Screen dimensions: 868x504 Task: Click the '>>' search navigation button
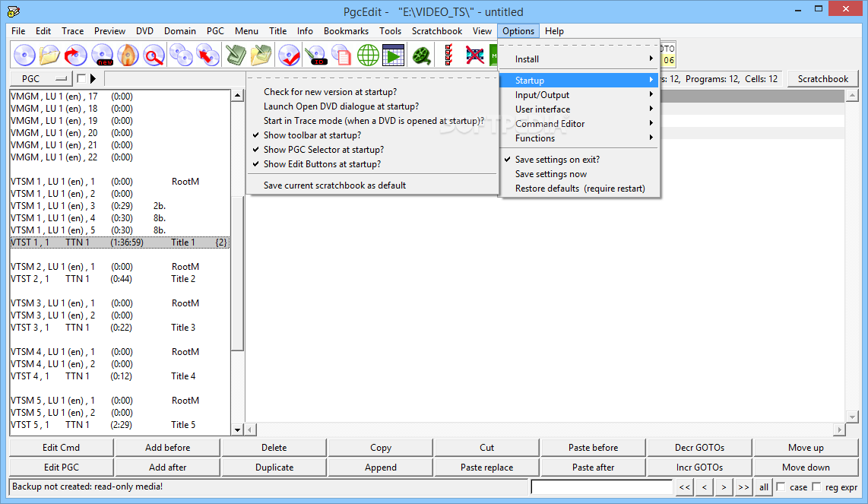[743, 487]
